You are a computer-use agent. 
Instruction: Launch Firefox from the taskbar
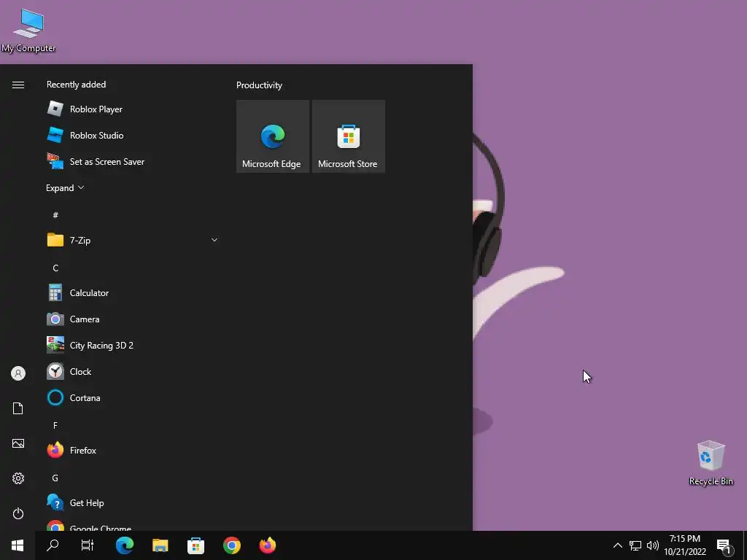click(268, 545)
